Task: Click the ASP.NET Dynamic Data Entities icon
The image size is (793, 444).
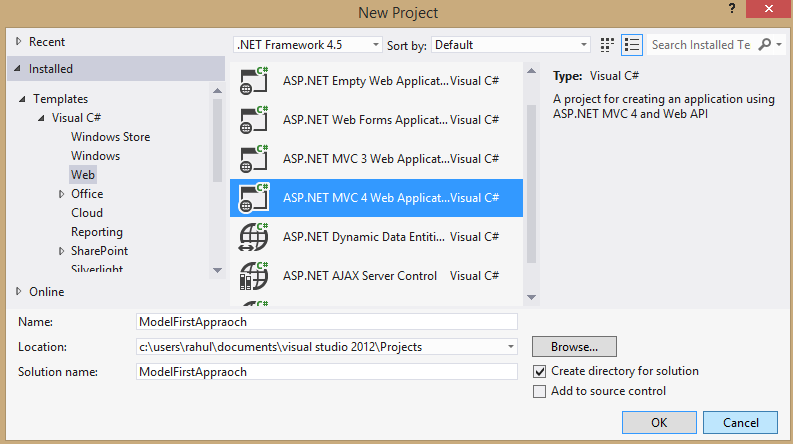Action: point(255,236)
